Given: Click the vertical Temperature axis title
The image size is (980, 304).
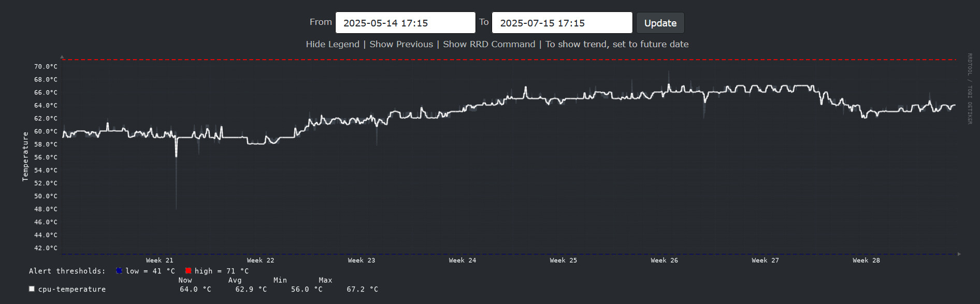Looking at the screenshot, I should point(25,157).
